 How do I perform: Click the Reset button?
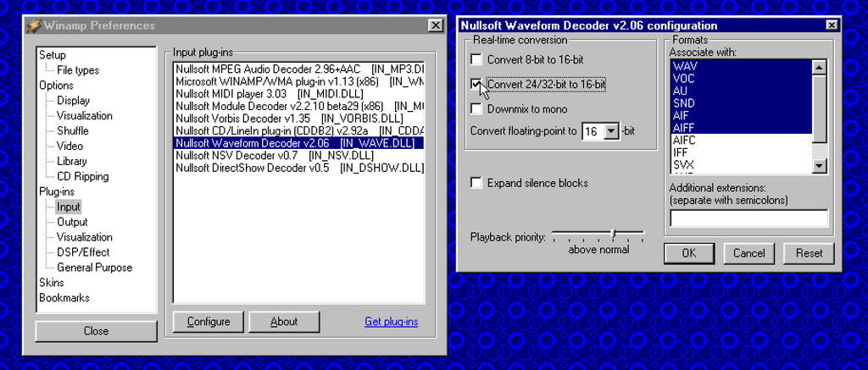coord(809,253)
